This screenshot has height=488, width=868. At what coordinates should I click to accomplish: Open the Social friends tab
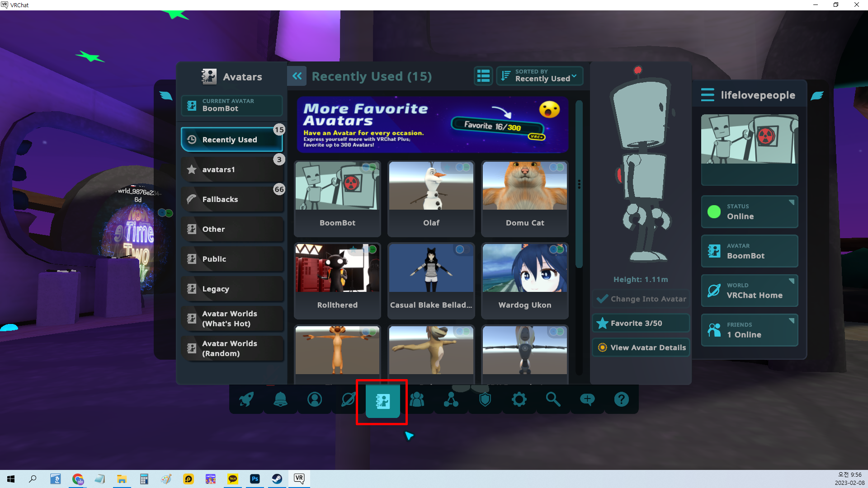coord(417,399)
